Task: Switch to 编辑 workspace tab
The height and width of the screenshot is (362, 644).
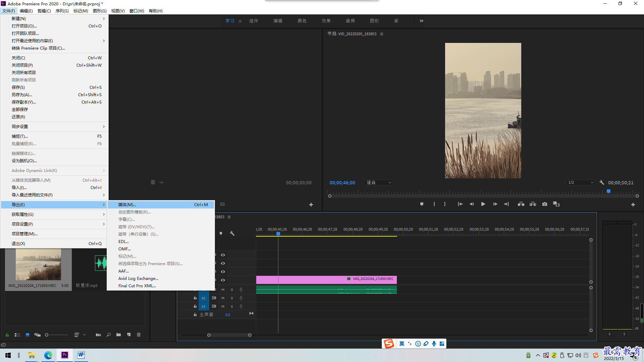Action: tap(278, 21)
